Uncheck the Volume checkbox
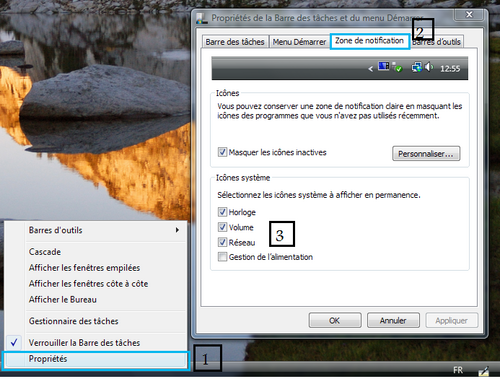Viewport: 500px width, 379px height. 222,227
